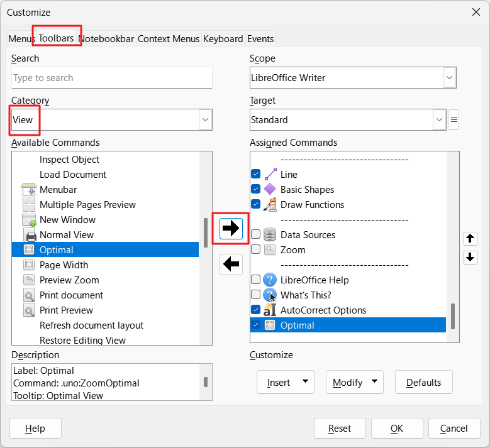Open the Category dropdown
The width and height of the screenshot is (490, 448).
tap(205, 119)
